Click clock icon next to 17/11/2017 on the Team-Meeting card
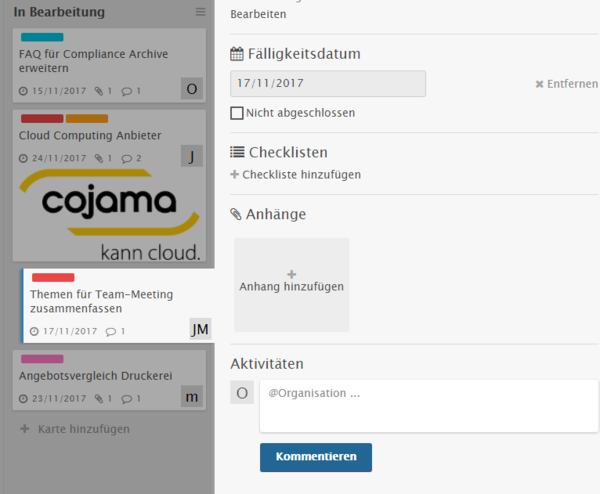The width and height of the screenshot is (600, 494). (34, 331)
